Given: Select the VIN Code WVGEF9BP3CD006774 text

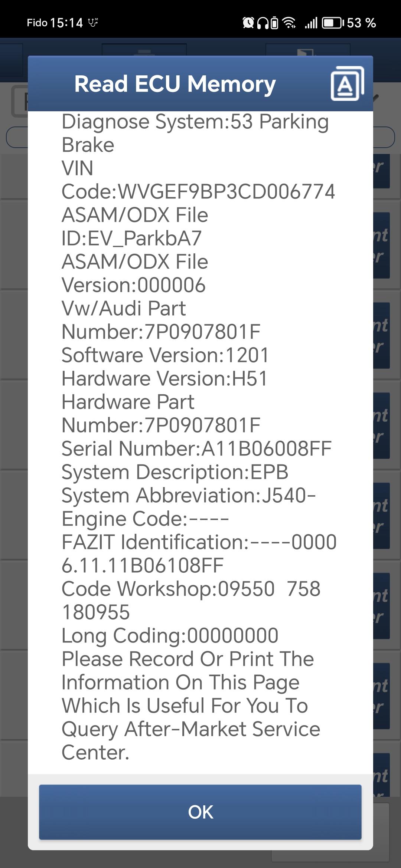Looking at the screenshot, I should coord(198,180).
